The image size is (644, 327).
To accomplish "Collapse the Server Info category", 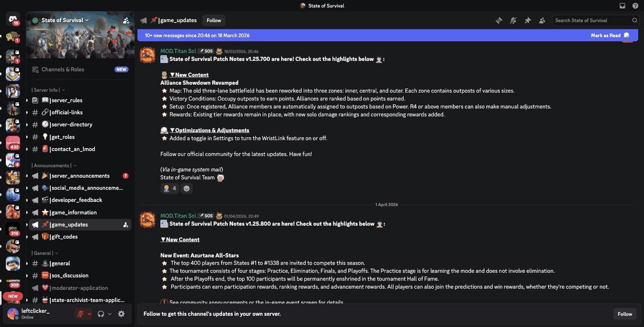I will point(48,90).
